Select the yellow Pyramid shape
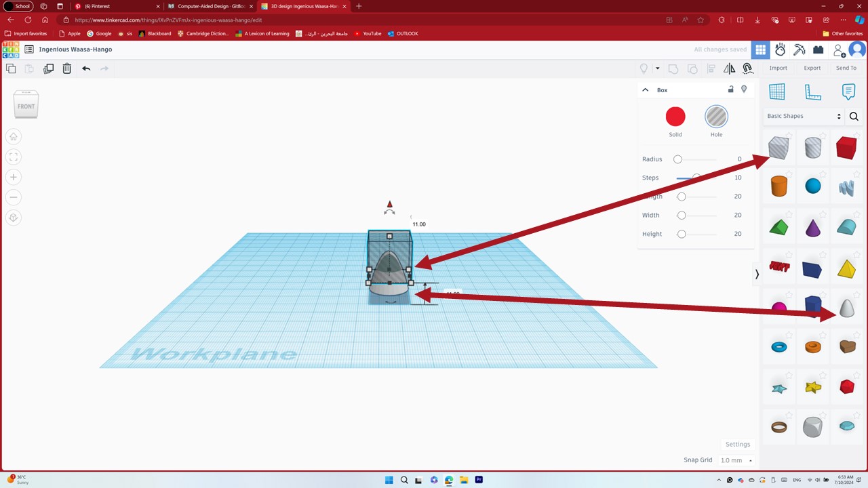Image resolution: width=868 pixels, height=488 pixels. pos(846,269)
